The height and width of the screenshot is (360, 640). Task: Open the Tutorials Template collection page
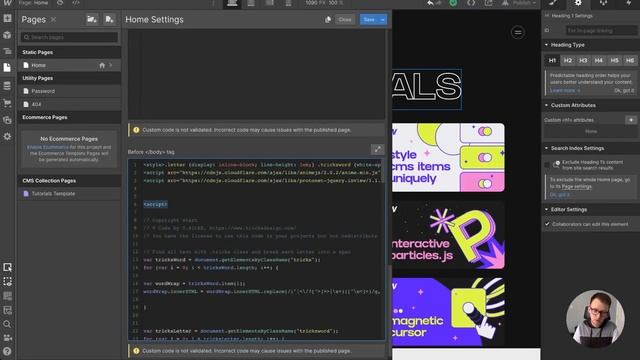pos(69,193)
